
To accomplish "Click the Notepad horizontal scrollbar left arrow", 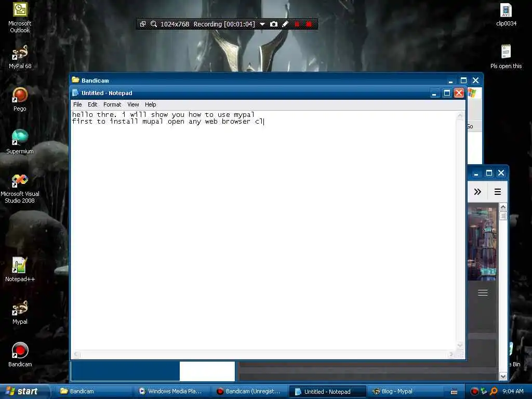I will click(76, 354).
